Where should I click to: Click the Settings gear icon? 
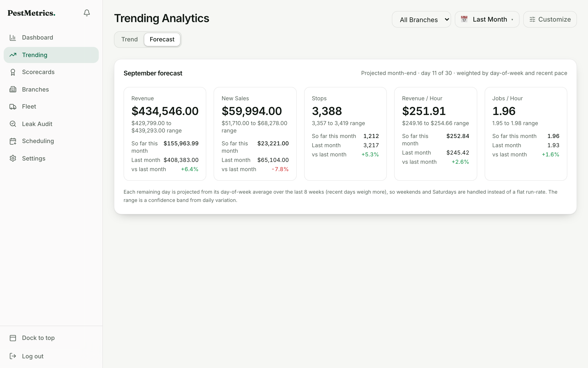tap(13, 158)
